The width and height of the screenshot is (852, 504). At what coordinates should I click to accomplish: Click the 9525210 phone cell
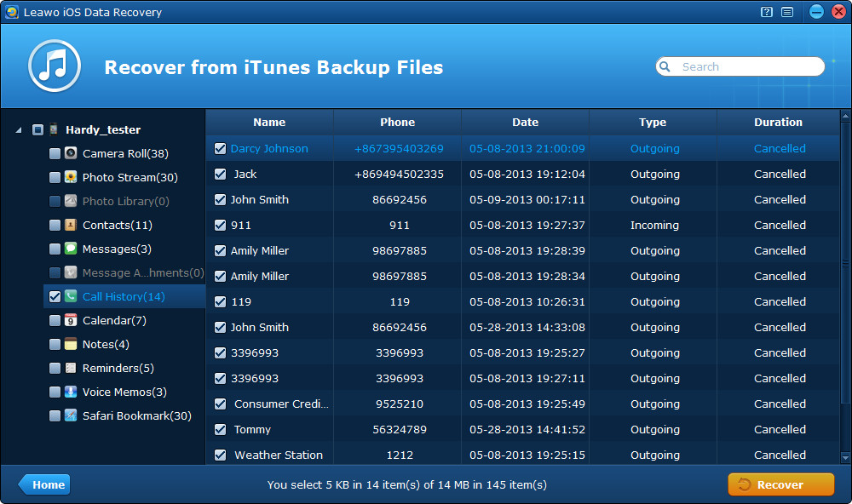[x=400, y=404]
